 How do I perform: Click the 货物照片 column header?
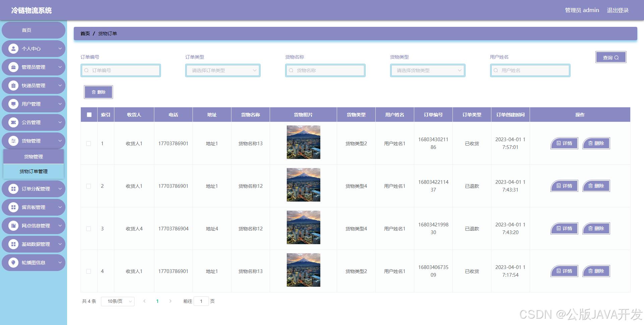303,115
